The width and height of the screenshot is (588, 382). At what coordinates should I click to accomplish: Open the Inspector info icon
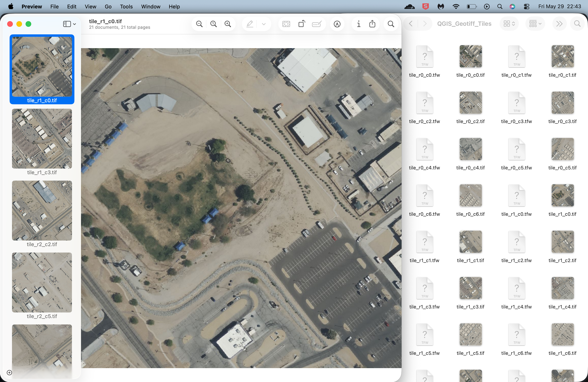click(358, 24)
